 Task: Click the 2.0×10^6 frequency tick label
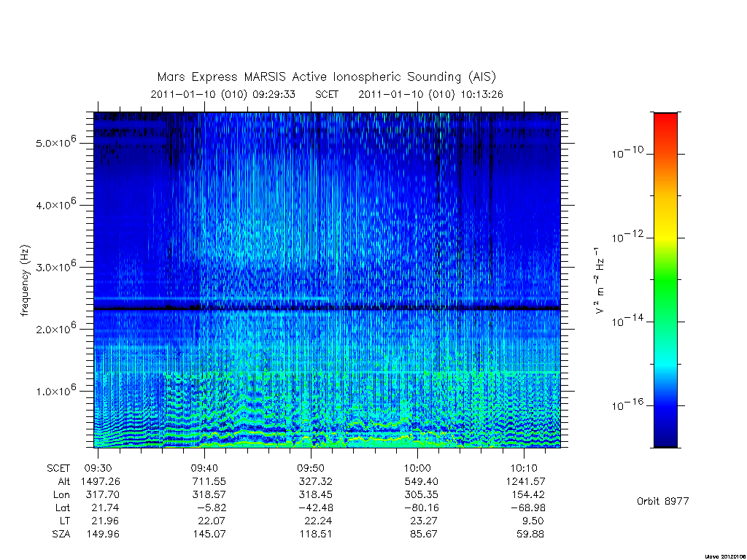point(55,327)
